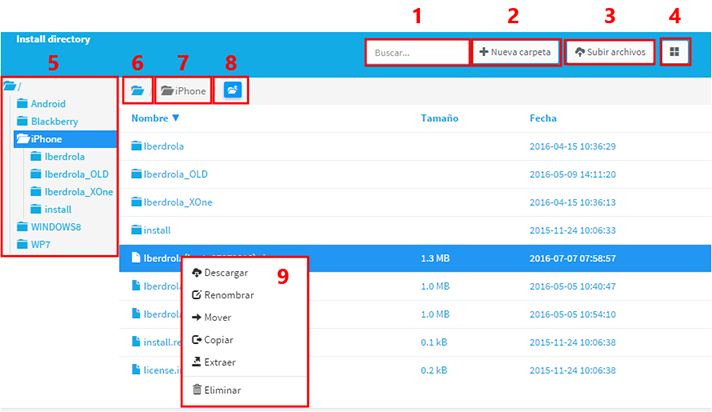Select iPhone folder in tree
712x412 pixels.
pos(65,139)
